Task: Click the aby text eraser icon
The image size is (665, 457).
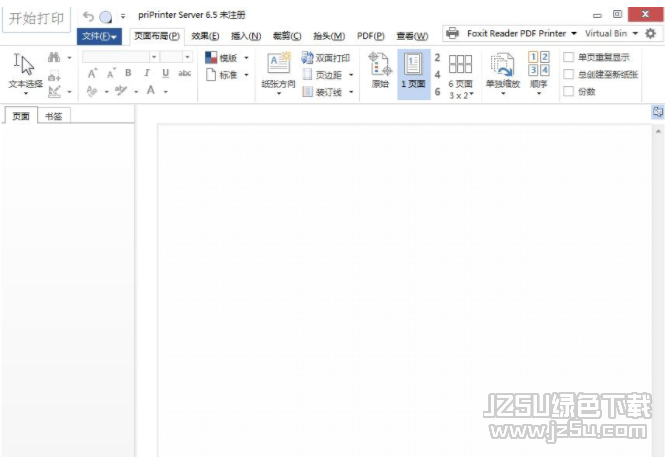Action: [x=121, y=91]
